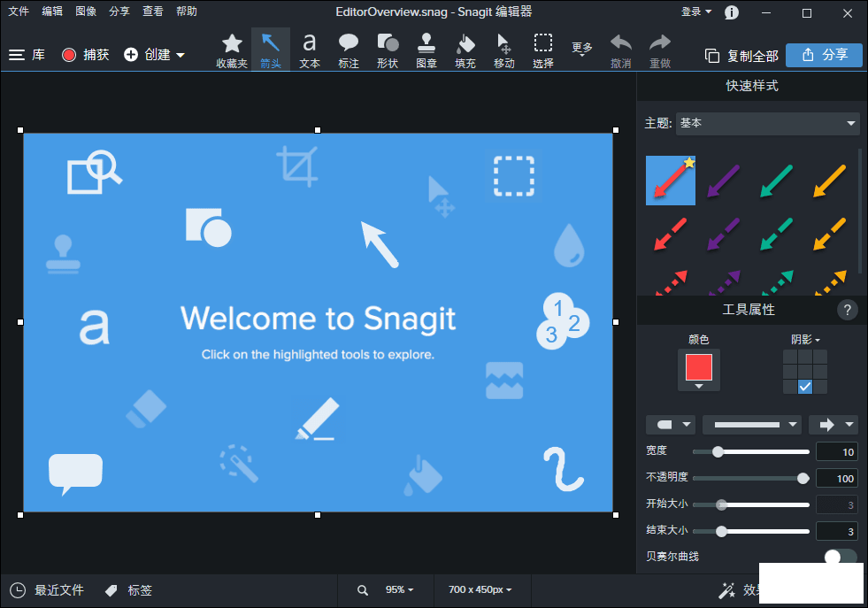Select the purple solid arrow quick style
The height and width of the screenshot is (608, 868).
[x=724, y=181]
